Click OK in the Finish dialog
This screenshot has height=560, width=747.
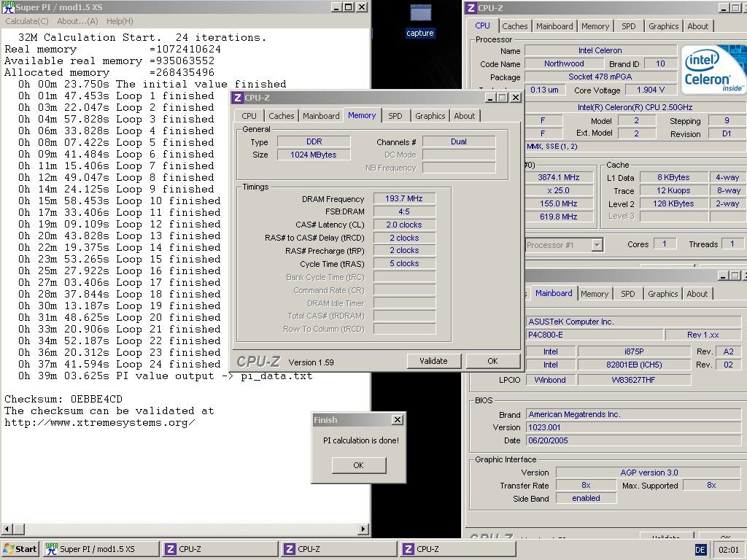point(359,465)
